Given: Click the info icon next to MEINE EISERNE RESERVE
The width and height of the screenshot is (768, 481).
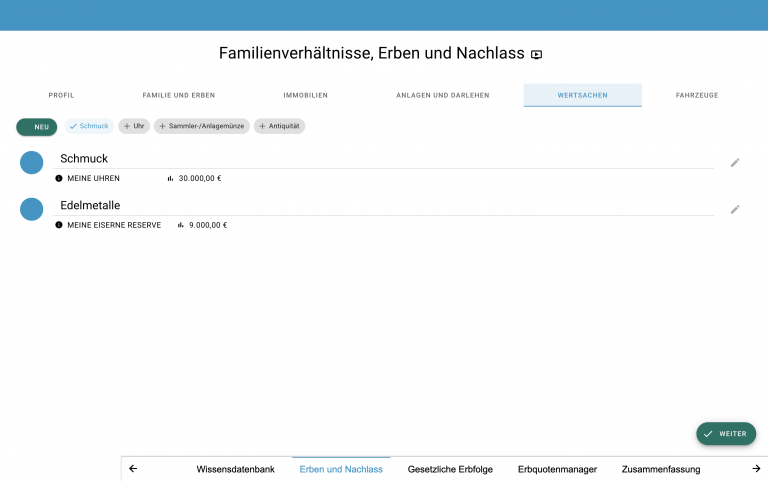Looking at the screenshot, I should click(59, 225).
